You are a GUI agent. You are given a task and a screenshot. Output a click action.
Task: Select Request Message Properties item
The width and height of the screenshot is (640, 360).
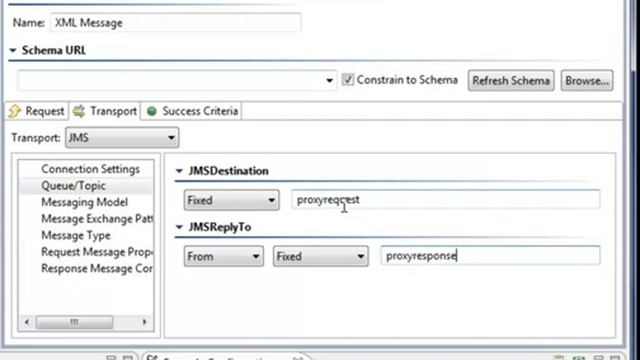pos(97,252)
